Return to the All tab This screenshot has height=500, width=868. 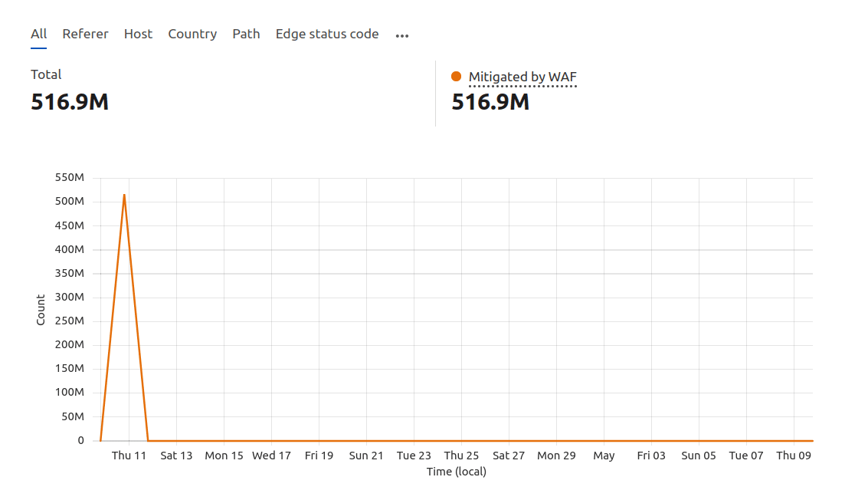pos(38,34)
